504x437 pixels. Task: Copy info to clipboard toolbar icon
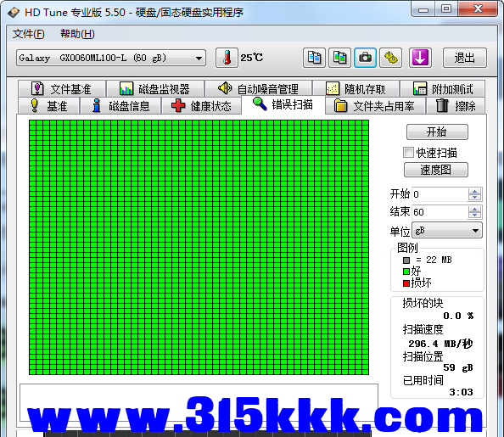[x=314, y=58]
